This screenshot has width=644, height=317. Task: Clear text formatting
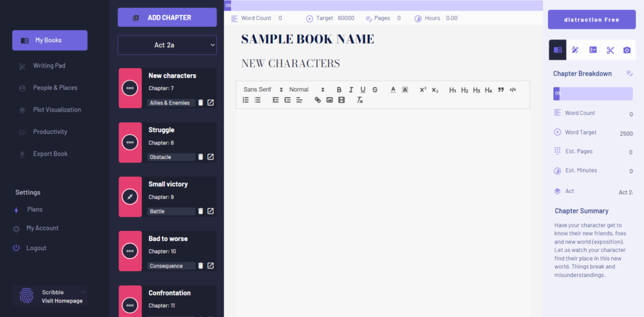tap(359, 100)
